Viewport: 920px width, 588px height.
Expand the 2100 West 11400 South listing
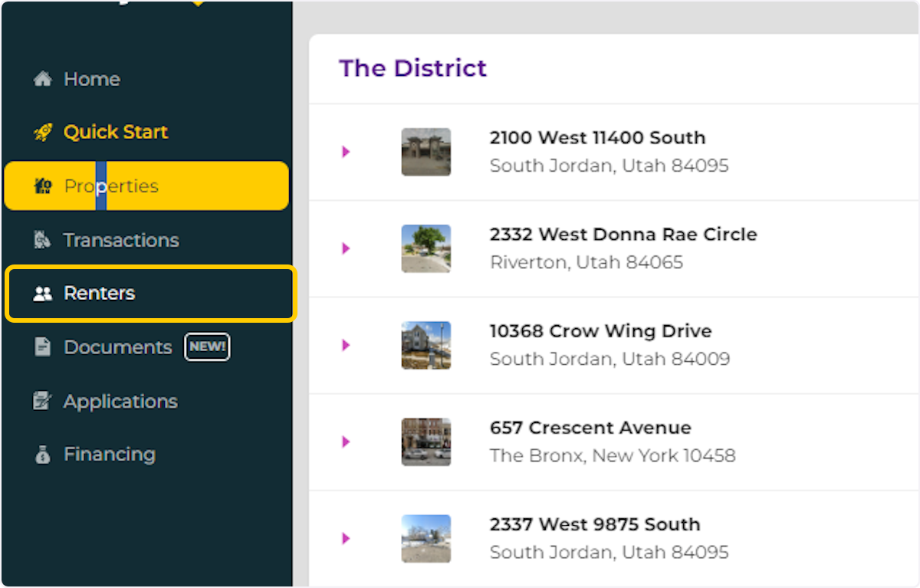[x=345, y=152]
